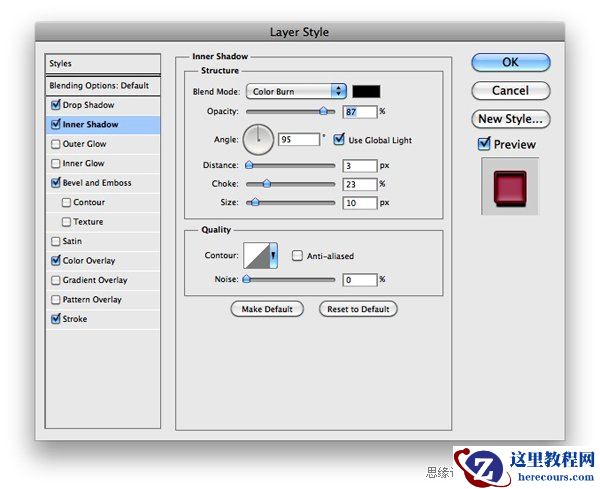Enable the Satin checkbox

(x=56, y=241)
